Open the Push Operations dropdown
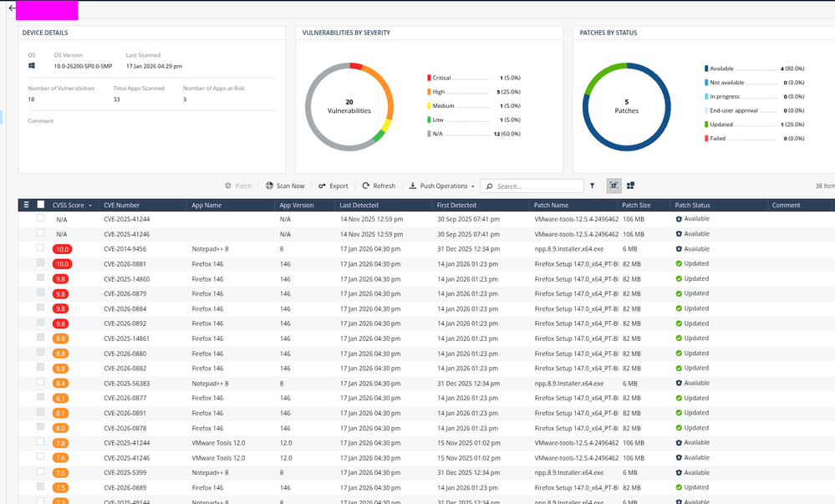The height and width of the screenshot is (504, 835). click(441, 186)
